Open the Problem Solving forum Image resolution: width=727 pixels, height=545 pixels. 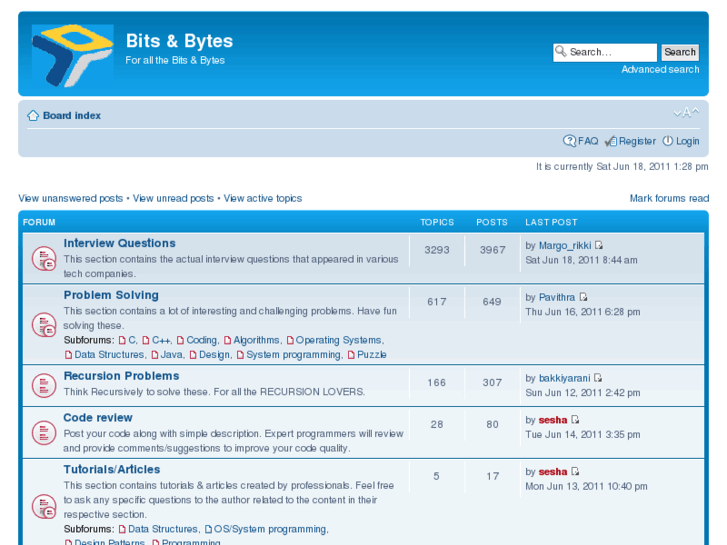(111, 295)
